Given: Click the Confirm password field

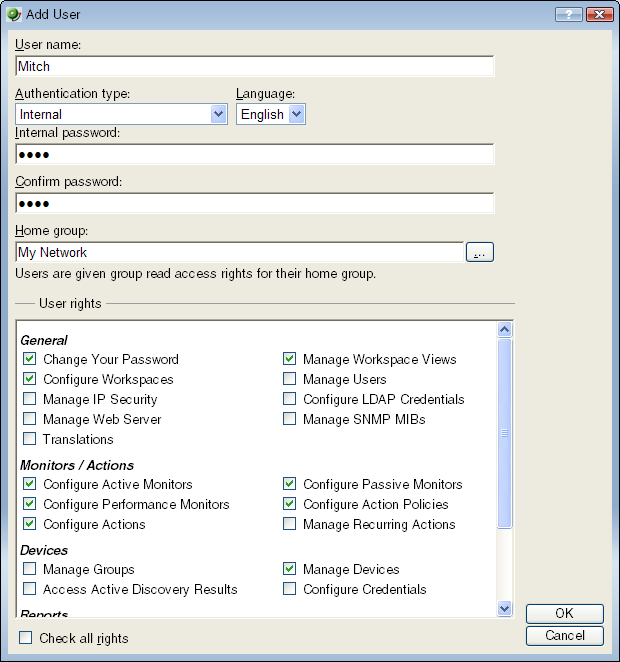Looking at the screenshot, I should tap(254, 203).
